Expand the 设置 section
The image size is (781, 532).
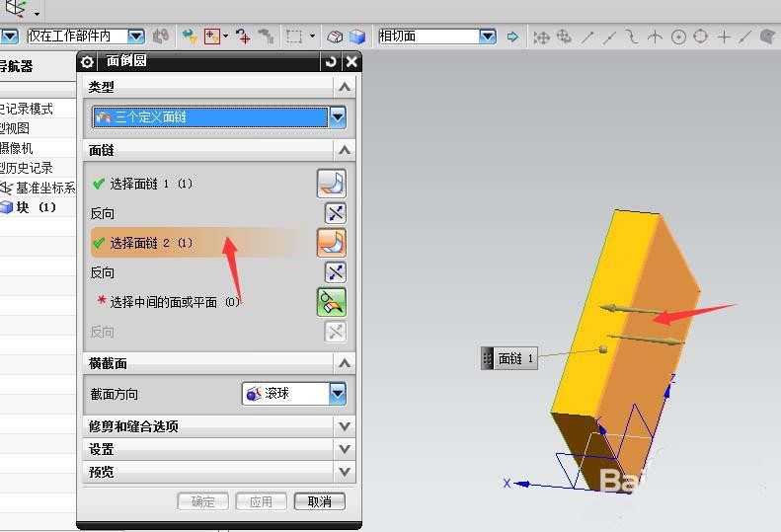[x=345, y=449]
